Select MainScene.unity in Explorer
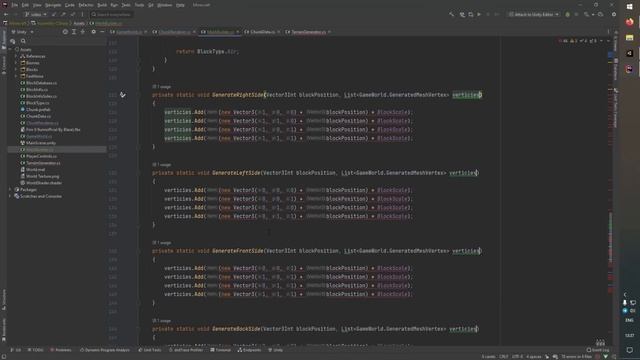 41,143
